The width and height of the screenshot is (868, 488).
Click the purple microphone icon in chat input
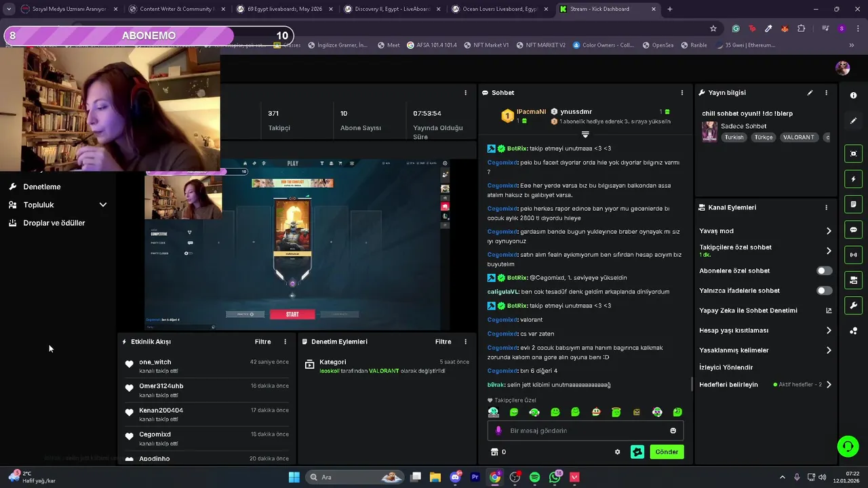[498, 430]
